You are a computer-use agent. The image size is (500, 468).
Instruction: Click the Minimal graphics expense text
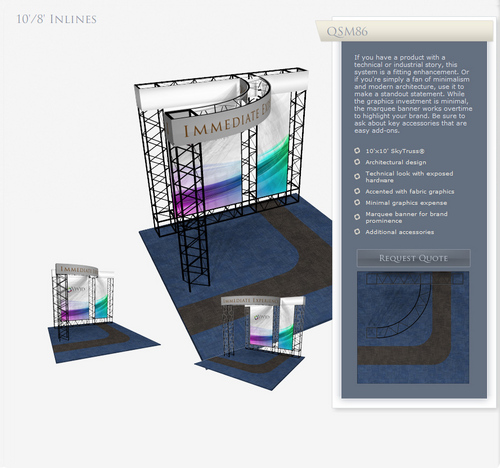406,203
